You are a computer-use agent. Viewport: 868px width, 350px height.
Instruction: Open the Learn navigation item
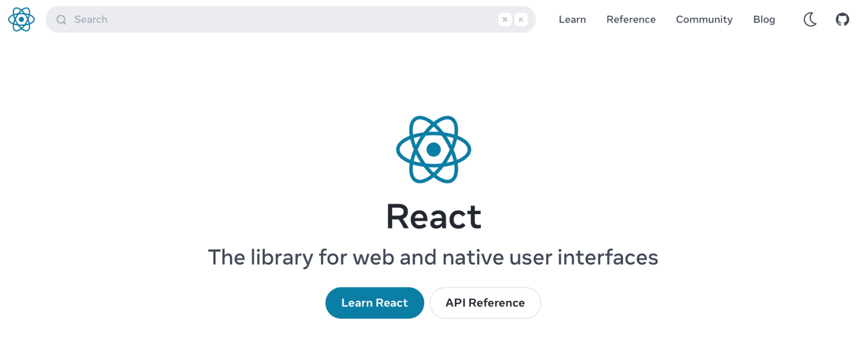click(x=572, y=20)
